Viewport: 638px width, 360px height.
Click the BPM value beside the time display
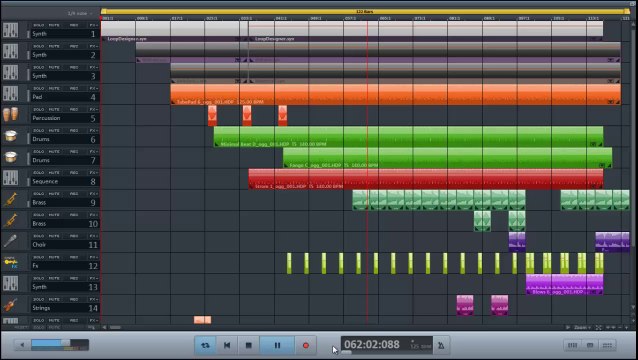tap(420, 346)
